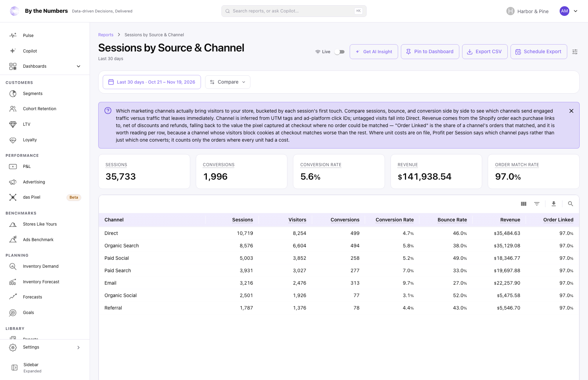Image resolution: width=588 pixels, height=380 pixels.
Task: Open Cohort Retention people icon
Action: (x=13, y=109)
